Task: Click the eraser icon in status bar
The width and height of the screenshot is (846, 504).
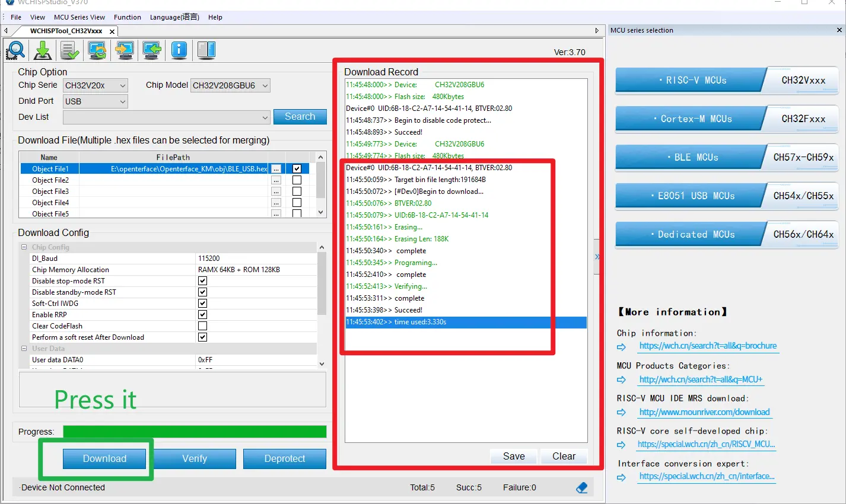Action: (581, 487)
